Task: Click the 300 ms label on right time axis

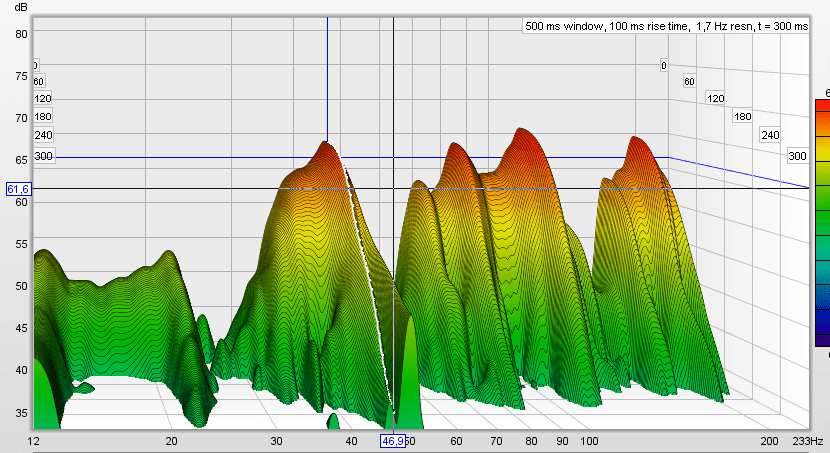Action: [x=797, y=156]
